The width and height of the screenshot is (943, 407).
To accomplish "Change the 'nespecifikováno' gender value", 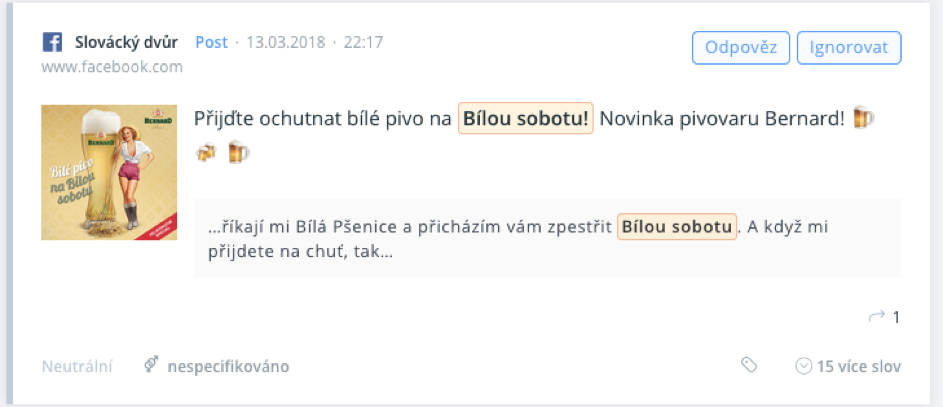I will (x=228, y=366).
